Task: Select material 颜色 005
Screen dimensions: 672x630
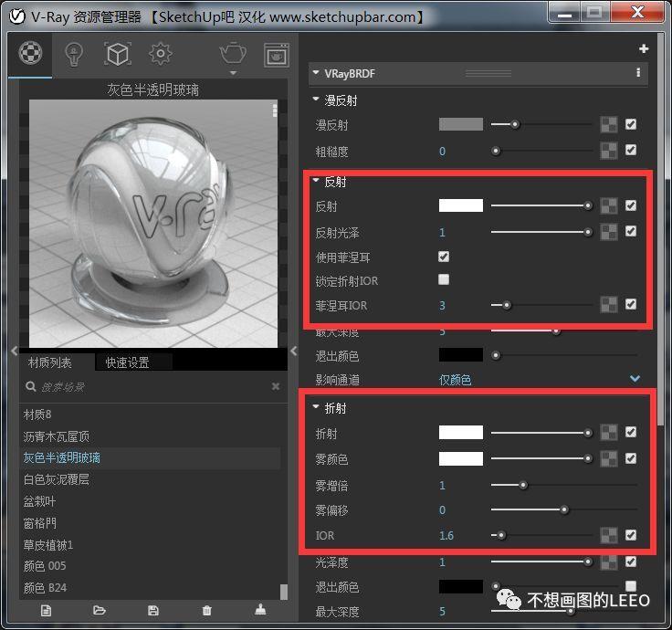Action: coord(150,566)
